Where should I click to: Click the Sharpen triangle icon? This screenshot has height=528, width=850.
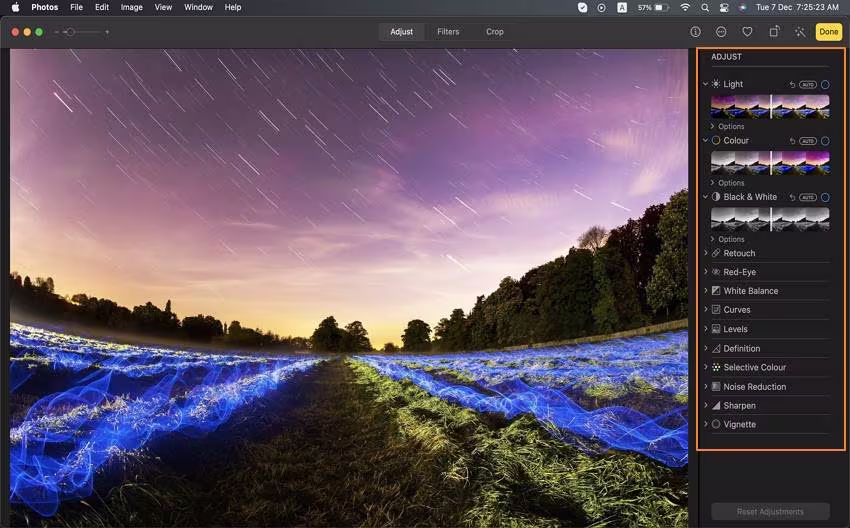point(716,405)
